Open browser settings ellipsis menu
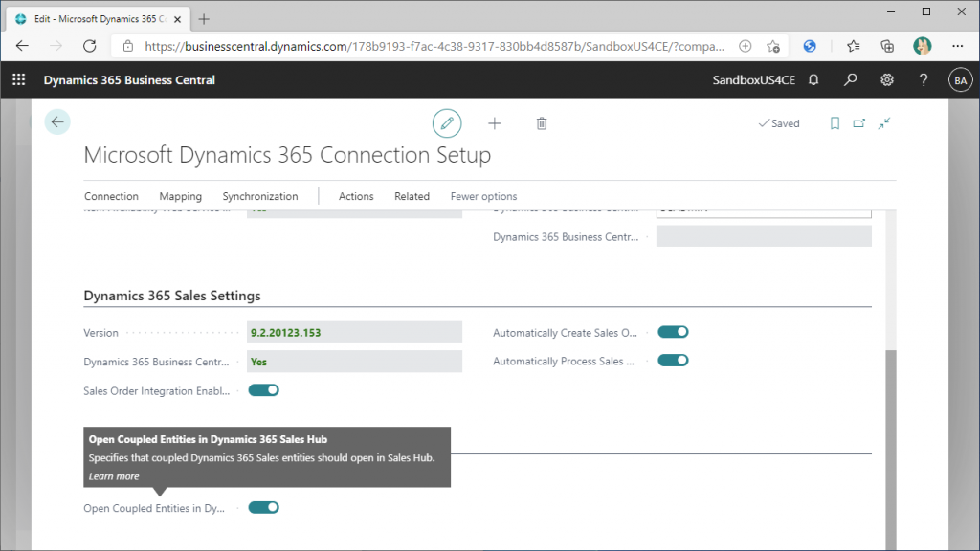 [x=957, y=46]
